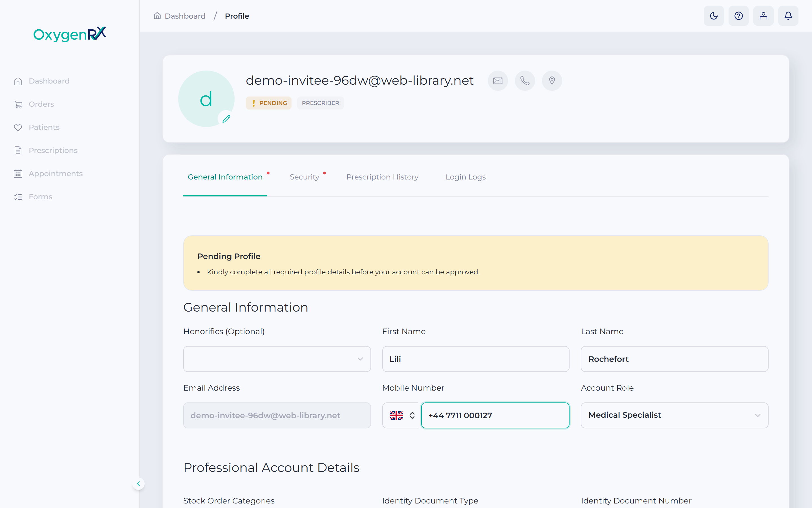
Task: Click the PRESCRIBER role badge
Action: pos(321,103)
